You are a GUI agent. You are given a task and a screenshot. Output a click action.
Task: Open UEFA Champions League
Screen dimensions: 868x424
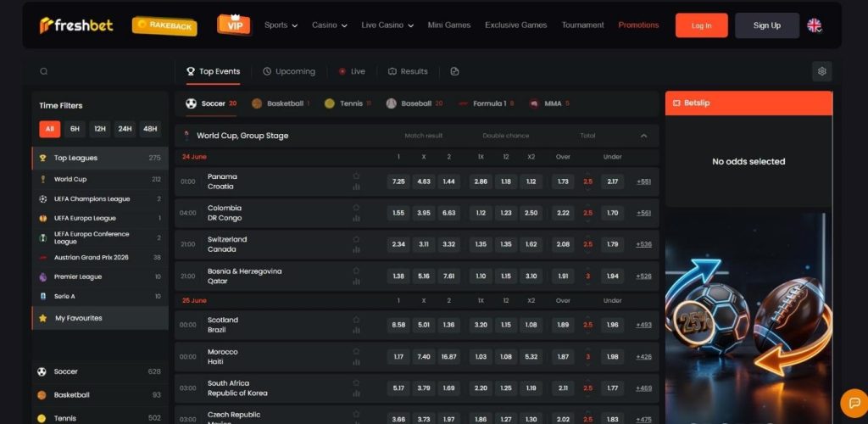tap(100, 198)
